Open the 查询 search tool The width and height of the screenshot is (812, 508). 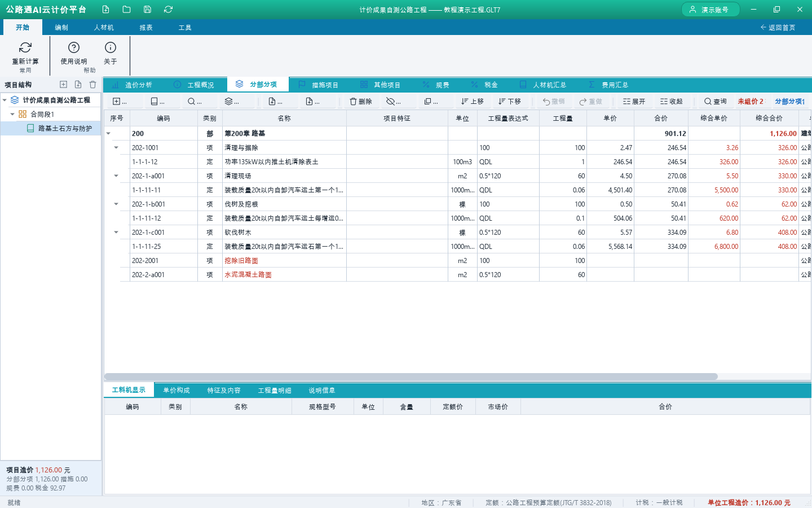pyautogui.click(x=715, y=102)
